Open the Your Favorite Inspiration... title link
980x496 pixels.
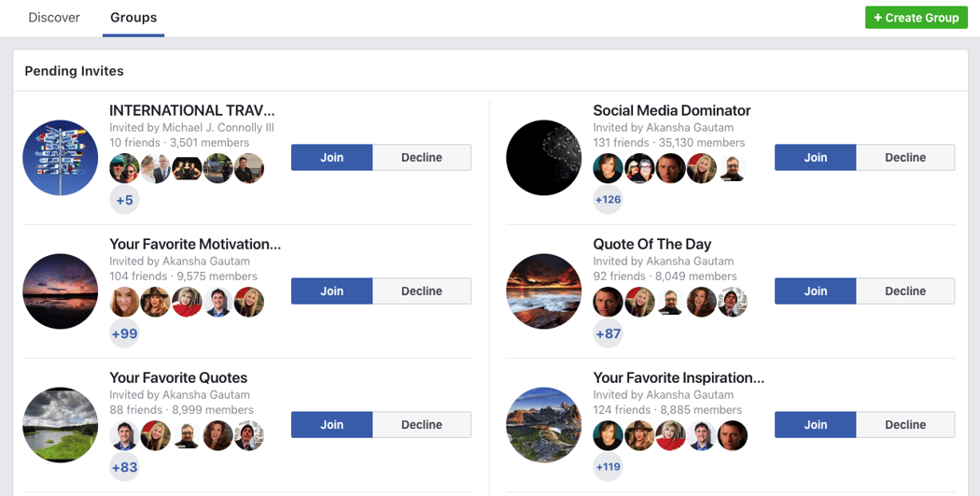pyautogui.click(x=679, y=378)
